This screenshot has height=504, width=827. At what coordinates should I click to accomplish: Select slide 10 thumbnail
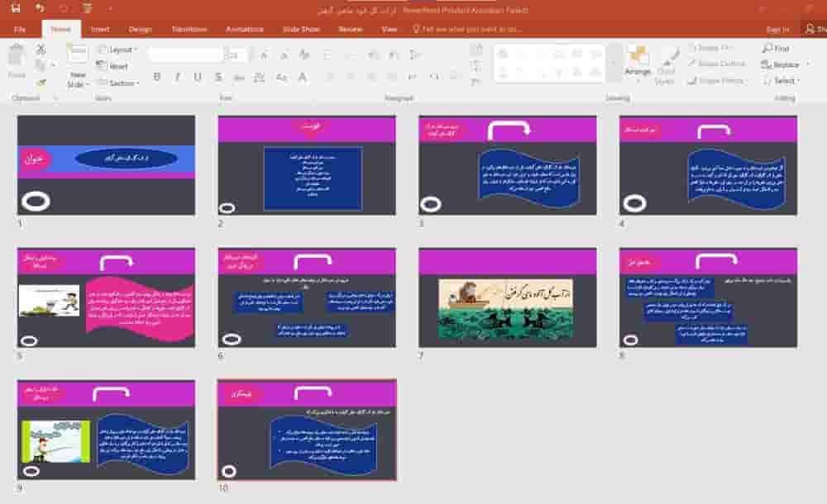tap(307, 430)
